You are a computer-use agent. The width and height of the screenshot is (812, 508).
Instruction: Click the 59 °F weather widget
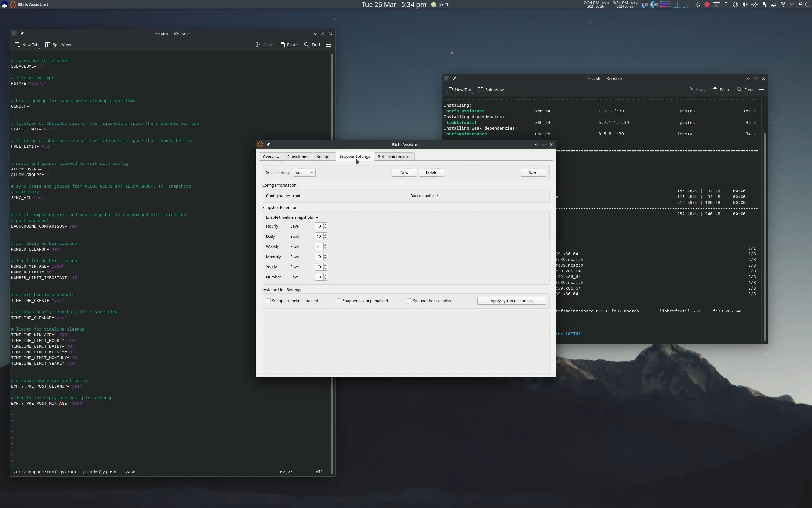440,4
